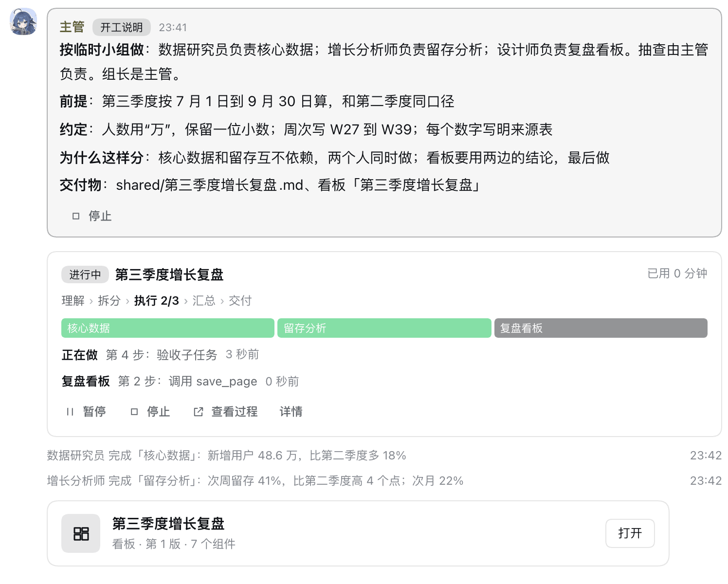Click the 约定 line about W27 到 W39
This screenshot has width=728, height=584.
point(306,129)
